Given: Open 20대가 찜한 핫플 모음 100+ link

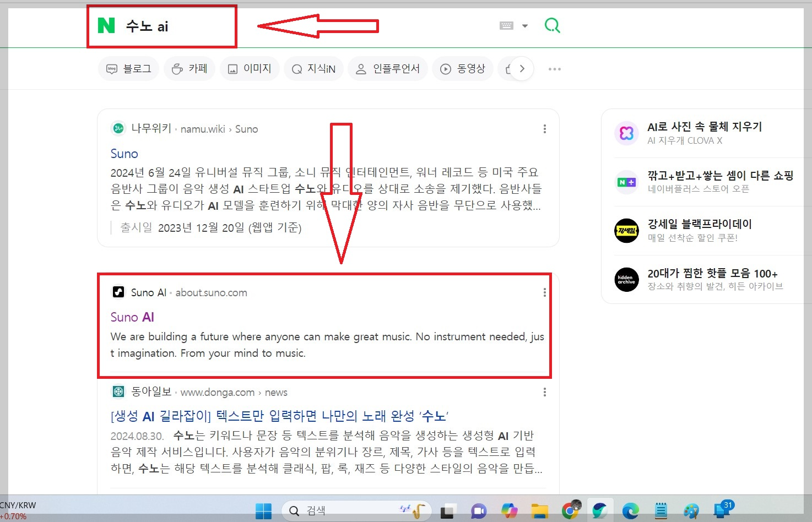Looking at the screenshot, I should tap(713, 274).
